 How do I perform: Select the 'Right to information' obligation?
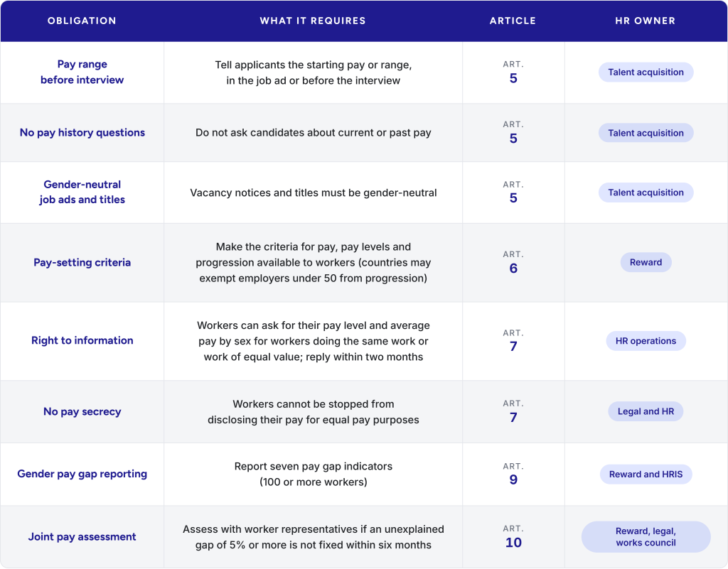click(x=82, y=340)
